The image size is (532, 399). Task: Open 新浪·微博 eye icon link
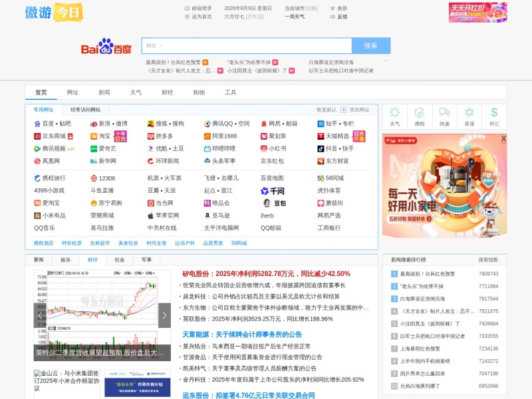(x=109, y=124)
